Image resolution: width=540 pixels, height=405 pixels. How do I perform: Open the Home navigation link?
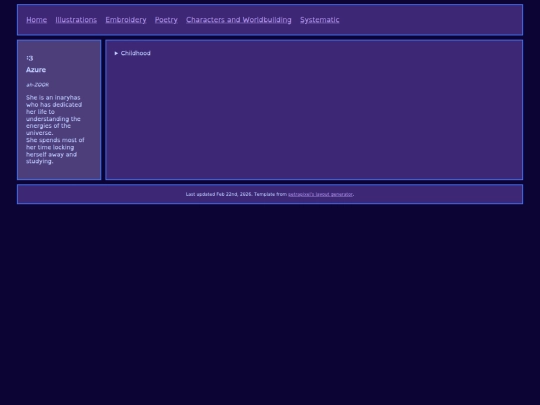37,20
